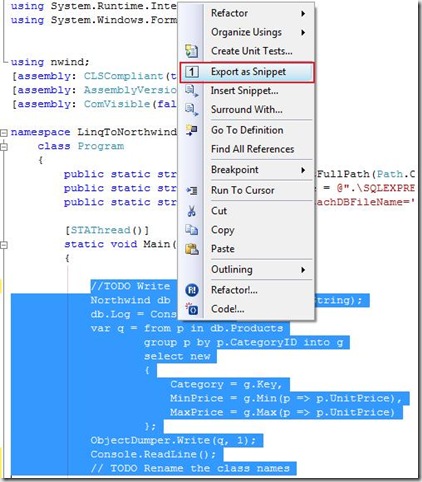422x482 pixels.
Task: Choose Copy from the context menu
Action: click(246, 230)
